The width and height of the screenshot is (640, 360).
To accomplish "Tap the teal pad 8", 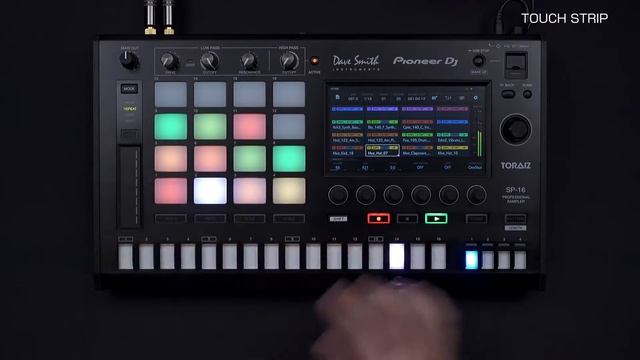I will pos(289,158).
